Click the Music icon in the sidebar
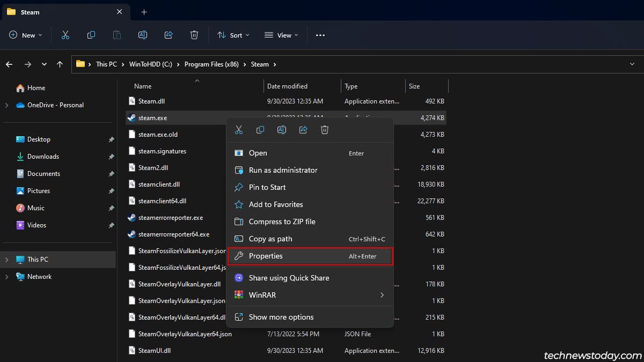Image resolution: width=644 pixels, height=362 pixels. pyautogui.click(x=20, y=208)
